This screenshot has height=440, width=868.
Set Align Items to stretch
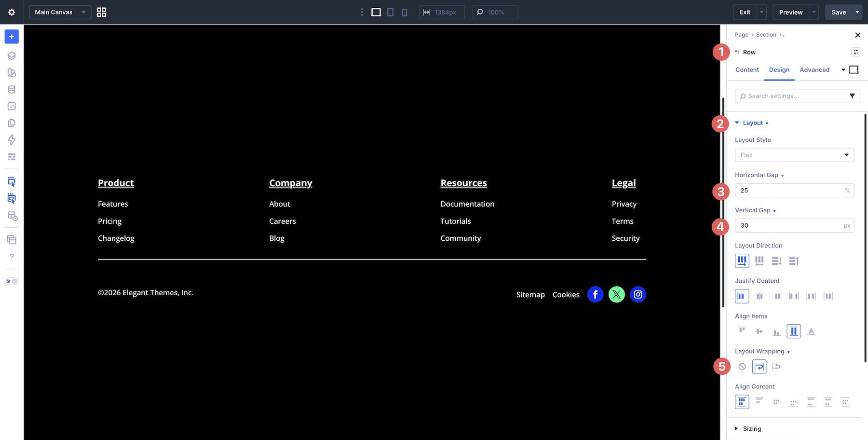pos(794,331)
